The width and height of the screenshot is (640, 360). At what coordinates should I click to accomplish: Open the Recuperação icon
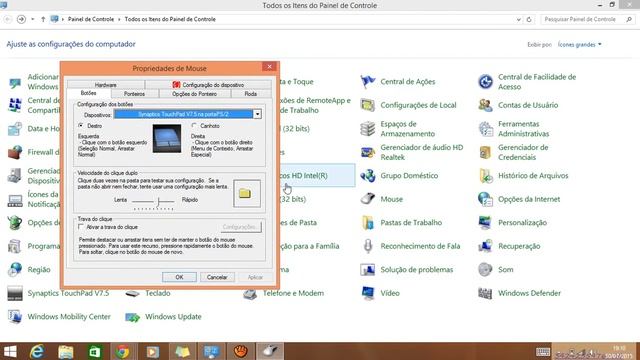pos(485,246)
